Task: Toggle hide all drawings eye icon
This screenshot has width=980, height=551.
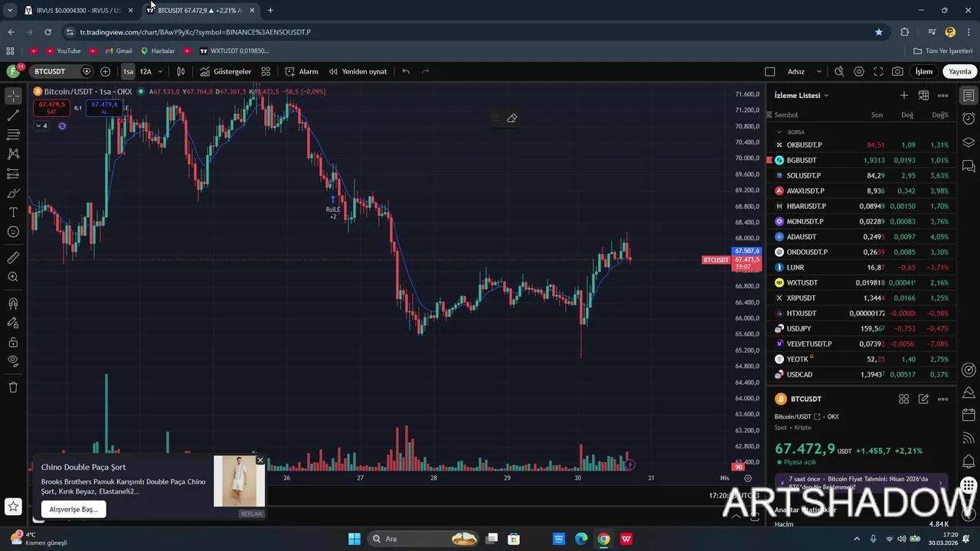Action: [13, 361]
